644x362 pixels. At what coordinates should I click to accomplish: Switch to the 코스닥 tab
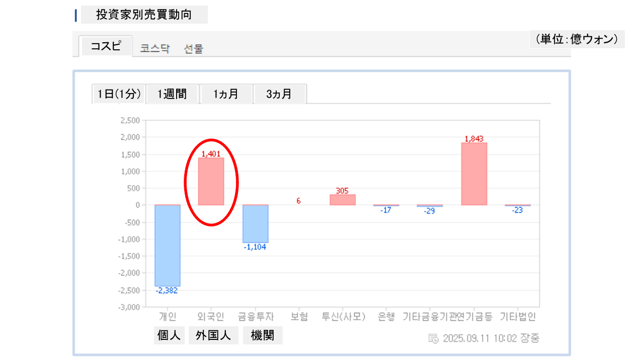(155, 49)
